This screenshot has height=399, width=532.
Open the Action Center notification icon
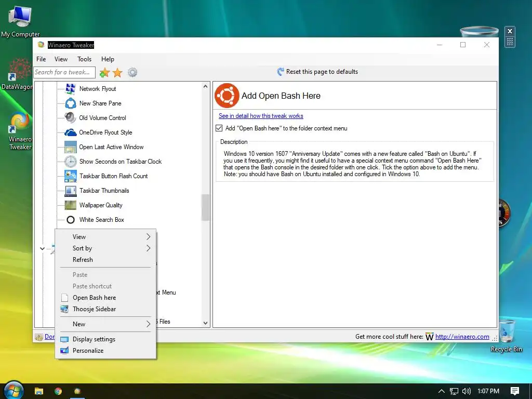point(515,391)
